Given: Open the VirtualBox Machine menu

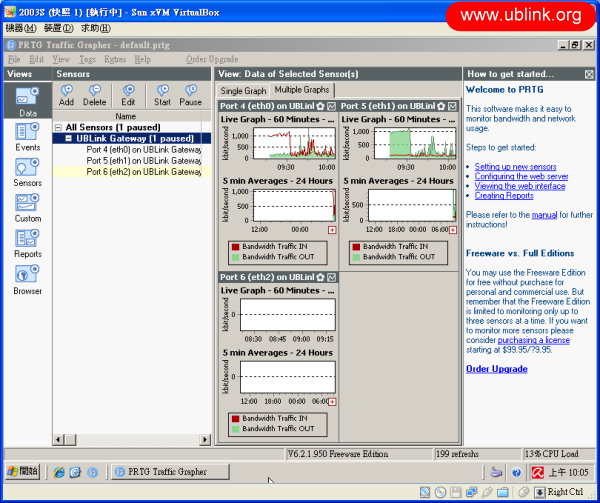Looking at the screenshot, I should pos(21,28).
